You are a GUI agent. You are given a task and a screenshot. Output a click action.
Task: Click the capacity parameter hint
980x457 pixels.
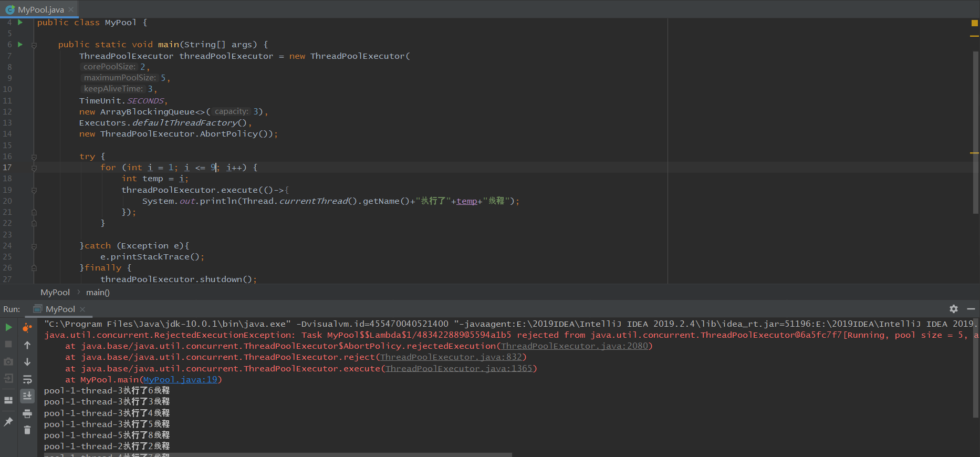pyautogui.click(x=232, y=111)
